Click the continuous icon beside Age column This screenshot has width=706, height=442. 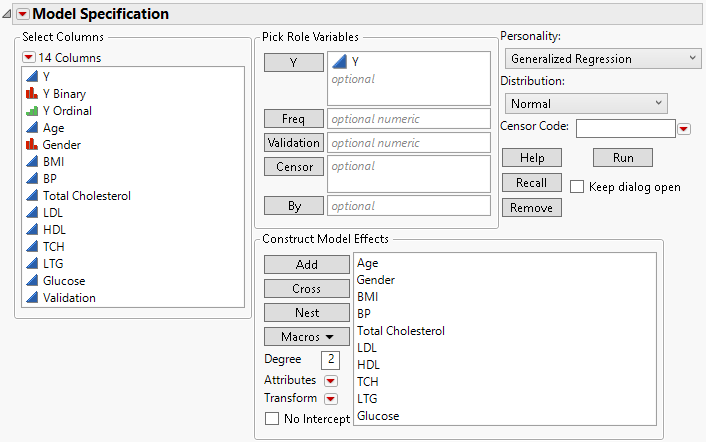click(31, 127)
